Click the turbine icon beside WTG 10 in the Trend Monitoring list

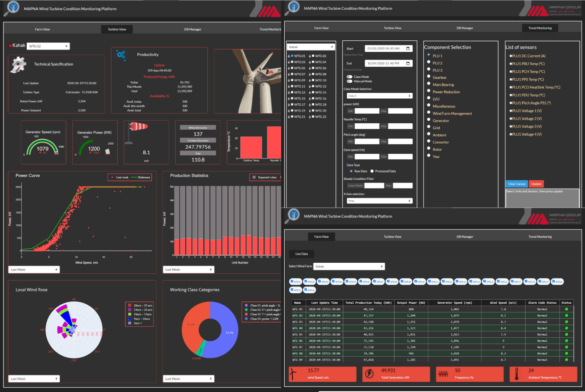click(310, 80)
